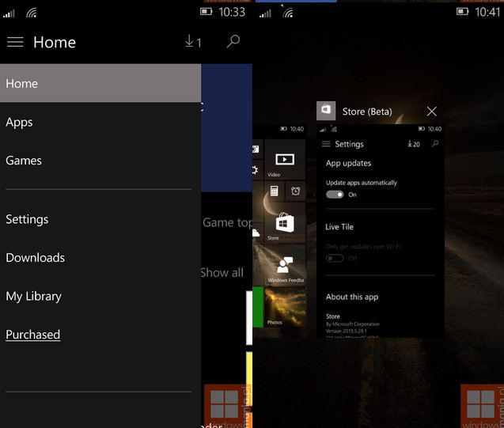Open the Alarms clock small tile
Image resolution: width=504 pixels, height=428 pixels.
(x=295, y=191)
